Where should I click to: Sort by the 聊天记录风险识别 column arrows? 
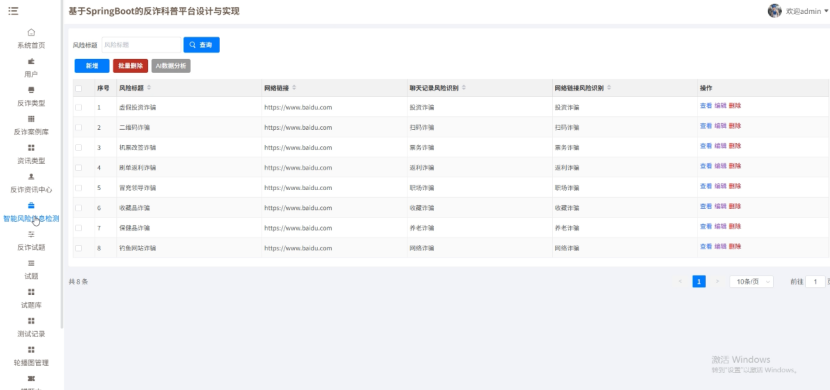coord(464,88)
